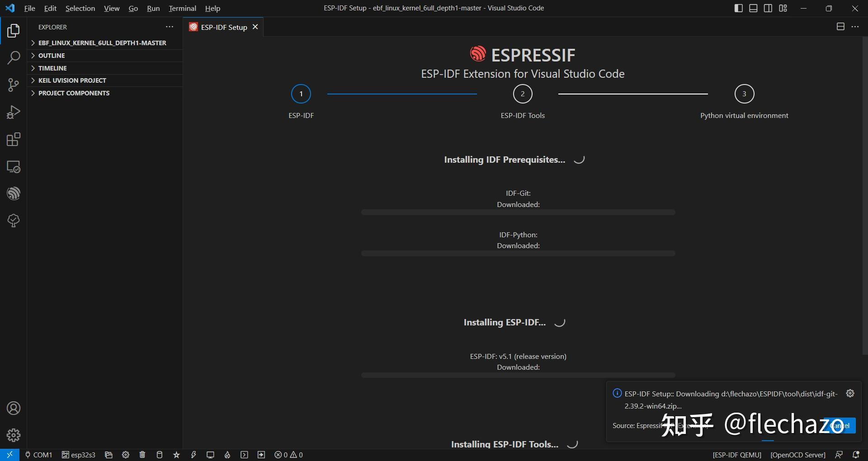Open the tree-shaped activity bar icon
868x461 pixels.
click(x=14, y=221)
